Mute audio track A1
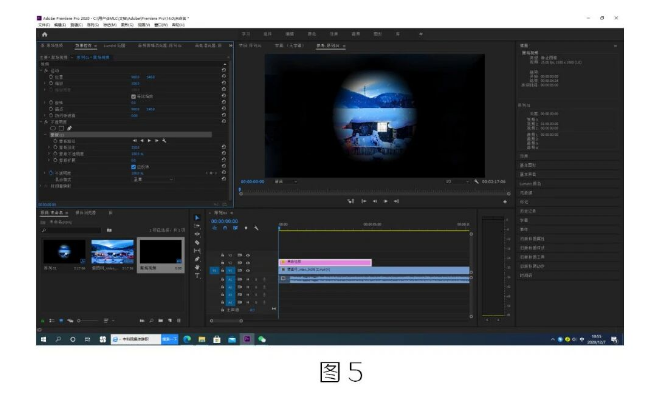 point(248,279)
